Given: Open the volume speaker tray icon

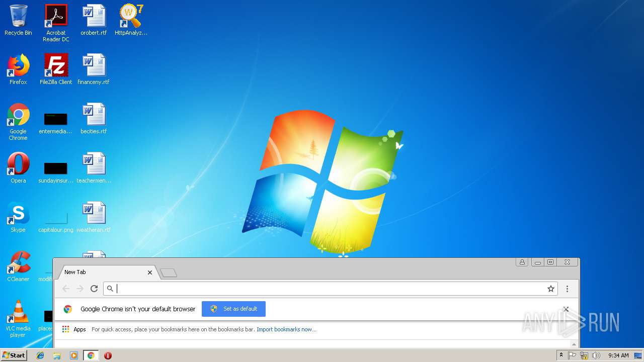Looking at the screenshot, I should click(596, 355).
